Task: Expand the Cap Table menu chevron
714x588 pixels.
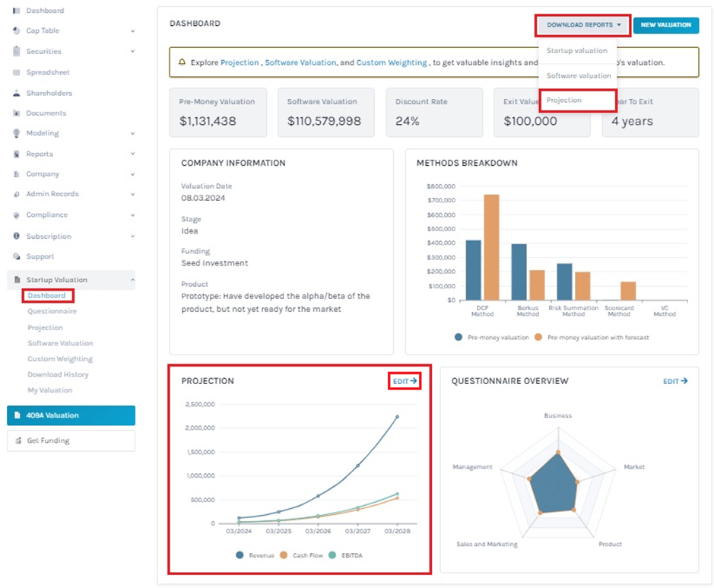Action: tap(132, 31)
